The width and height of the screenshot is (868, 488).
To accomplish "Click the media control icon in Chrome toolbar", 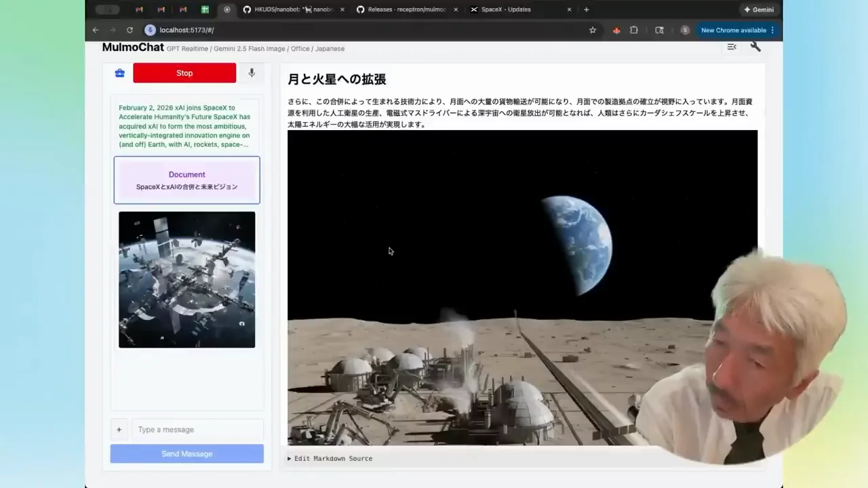I will click(659, 30).
